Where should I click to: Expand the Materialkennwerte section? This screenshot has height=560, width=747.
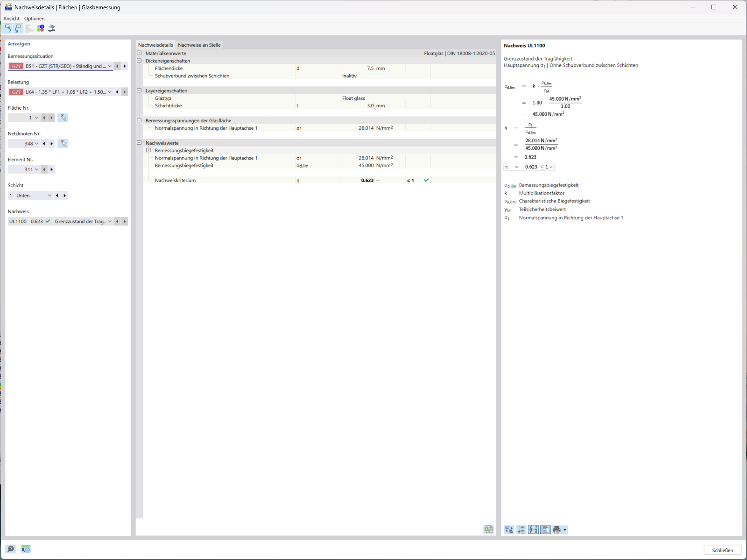coord(139,53)
